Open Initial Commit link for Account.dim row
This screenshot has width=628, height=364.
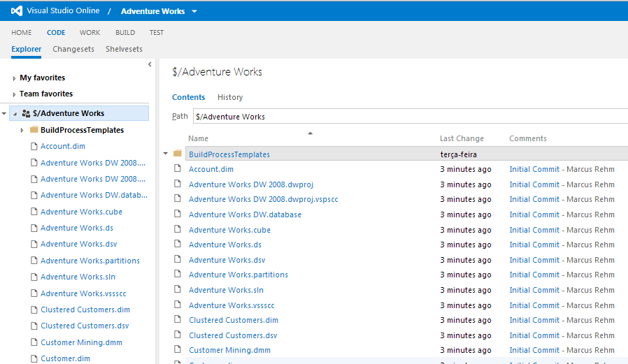[534, 169]
